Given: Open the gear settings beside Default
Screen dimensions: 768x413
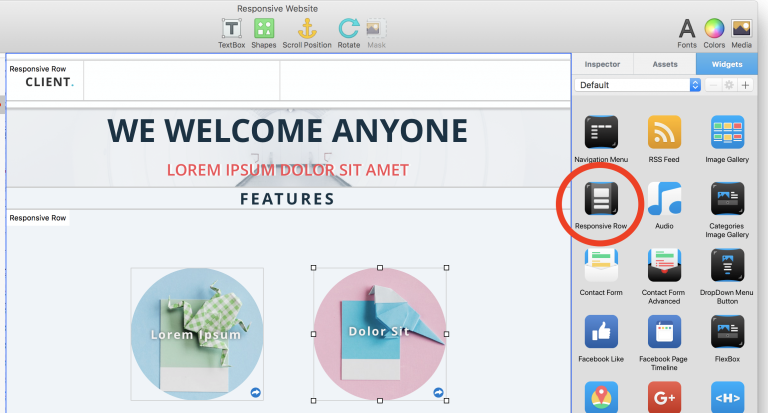Looking at the screenshot, I should (x=729, y=85).
